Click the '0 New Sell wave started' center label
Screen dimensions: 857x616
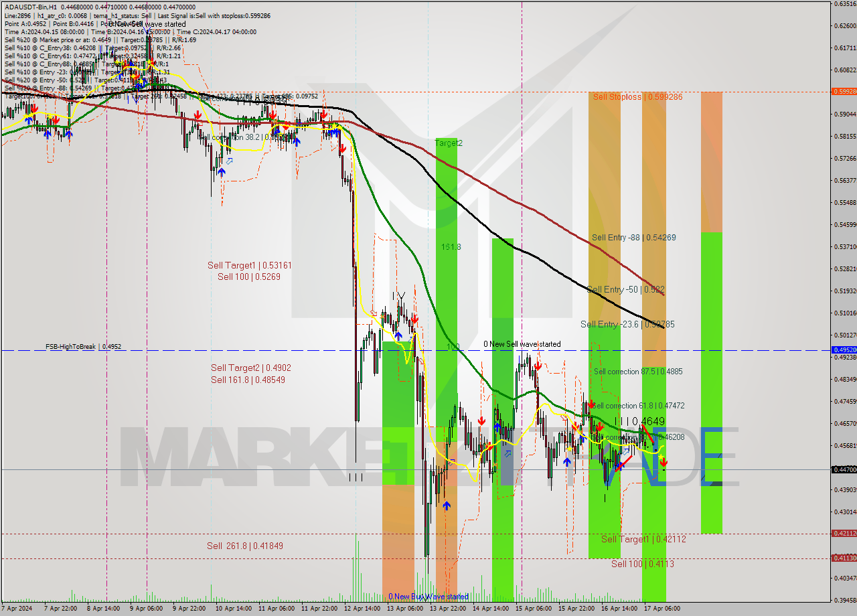click(522, 344)
